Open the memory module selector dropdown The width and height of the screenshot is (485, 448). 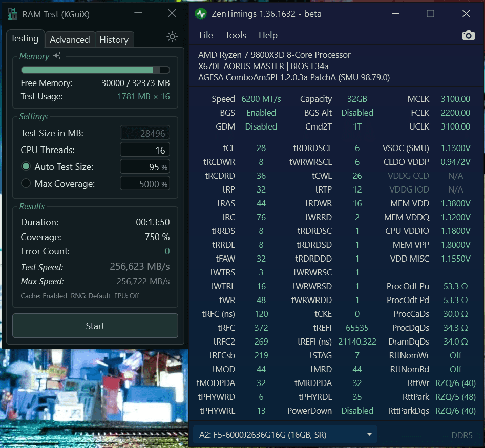click(x=285, y=435)
